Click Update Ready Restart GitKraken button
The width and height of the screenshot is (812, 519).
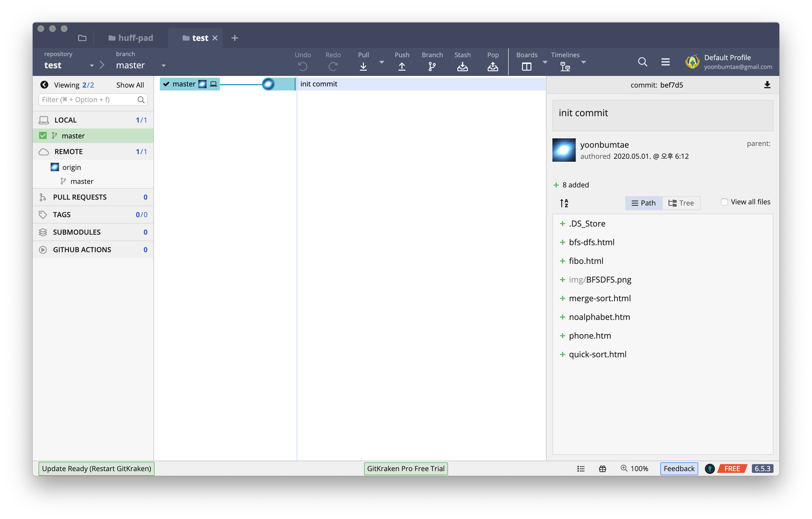point(97,469)
